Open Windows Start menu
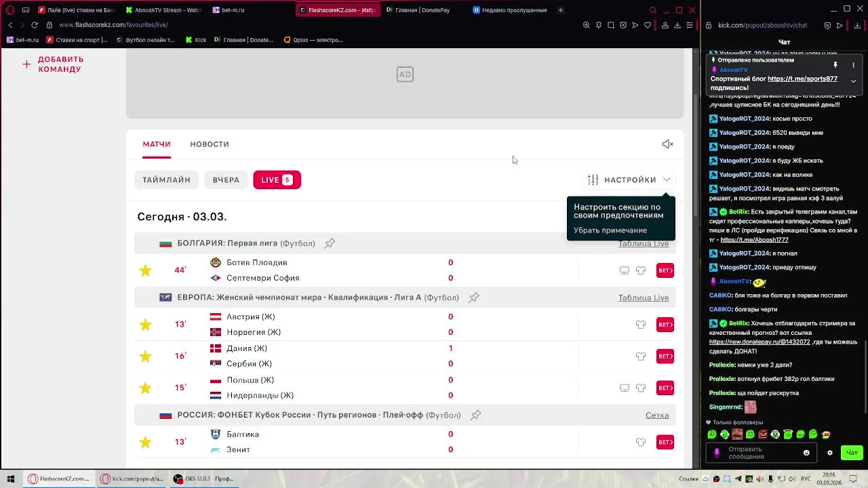 point(11,479)
